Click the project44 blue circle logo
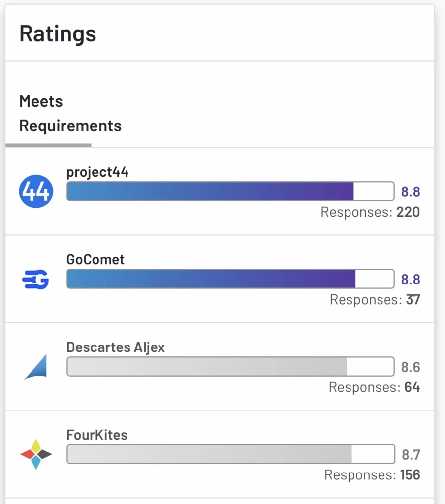 point(36,191)
